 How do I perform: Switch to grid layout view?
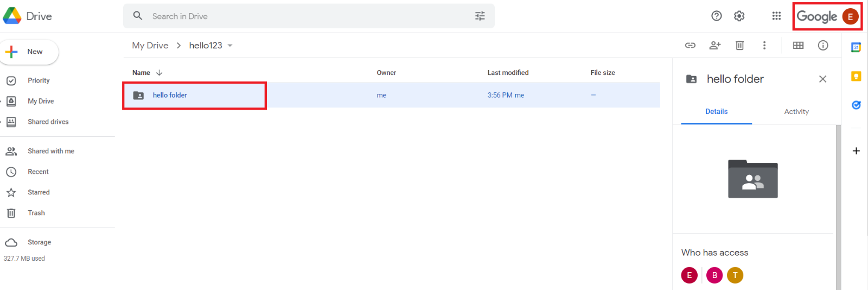(798, 46)
